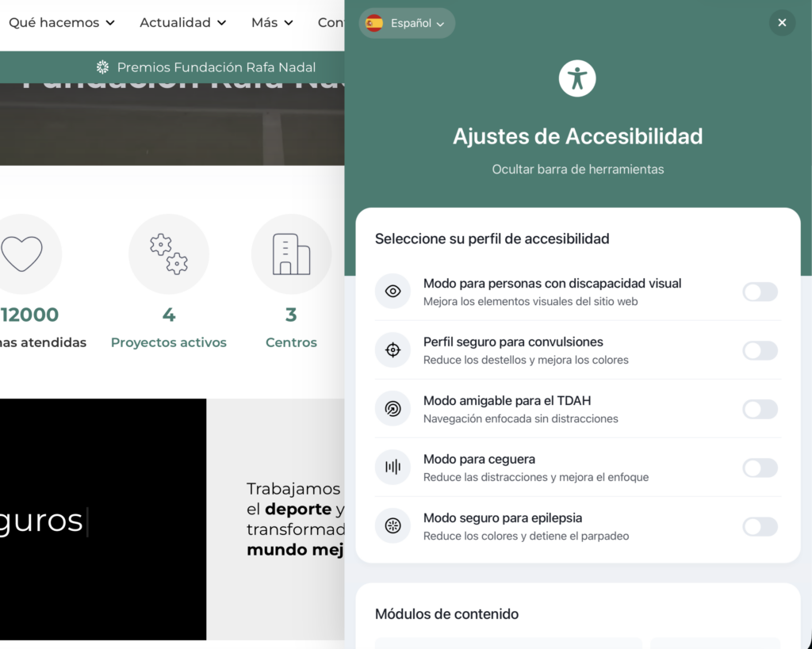
Task: Click the eye icon for visual impairment mode
Action: tap(393, 292)
